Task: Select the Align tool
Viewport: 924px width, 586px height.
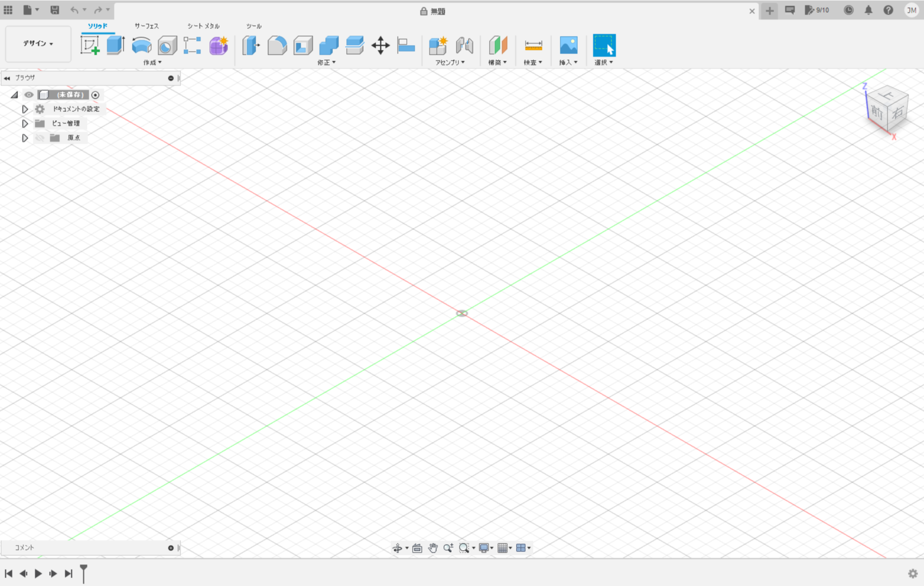Action: point(406,45)
